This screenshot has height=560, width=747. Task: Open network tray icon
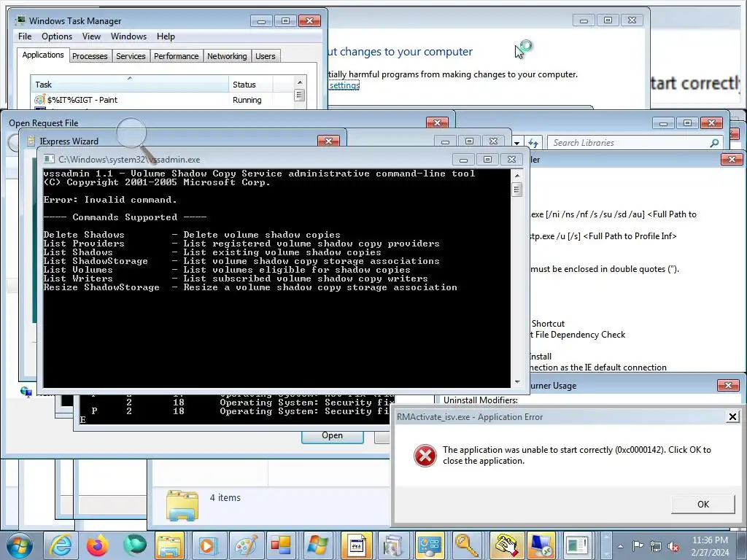click(x=656, y=547)
